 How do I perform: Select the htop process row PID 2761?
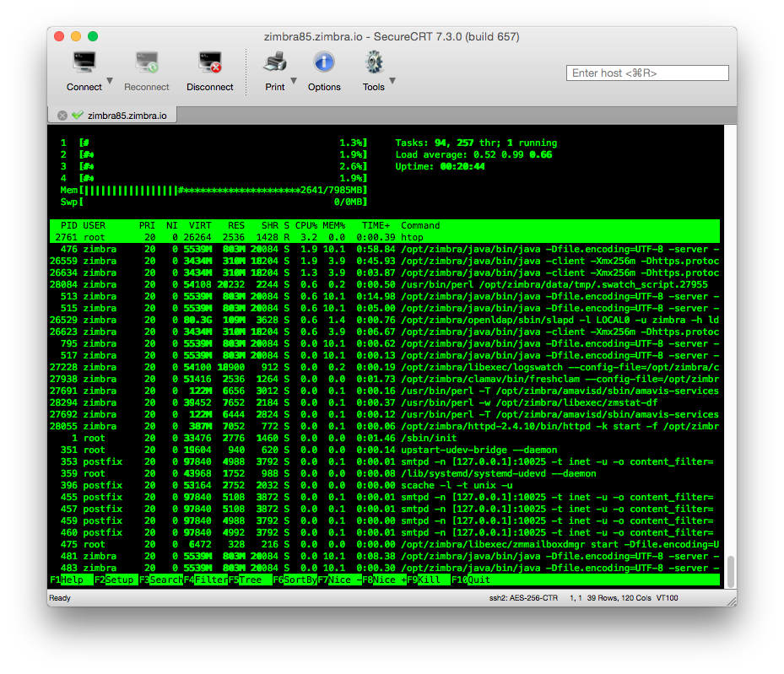coord(385,237)
